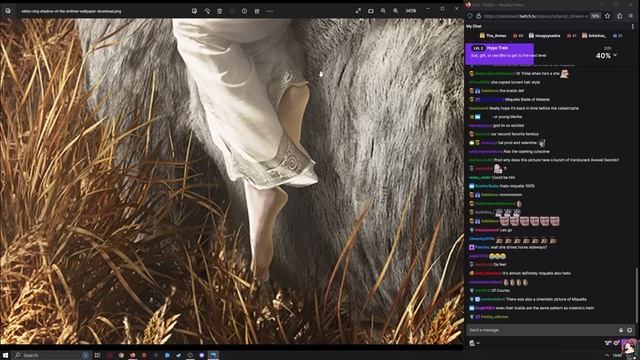The height and width of the screenshot is (360, 640).
Task: Click message about cinematic picture of Miquella
Action: point(546,299)
